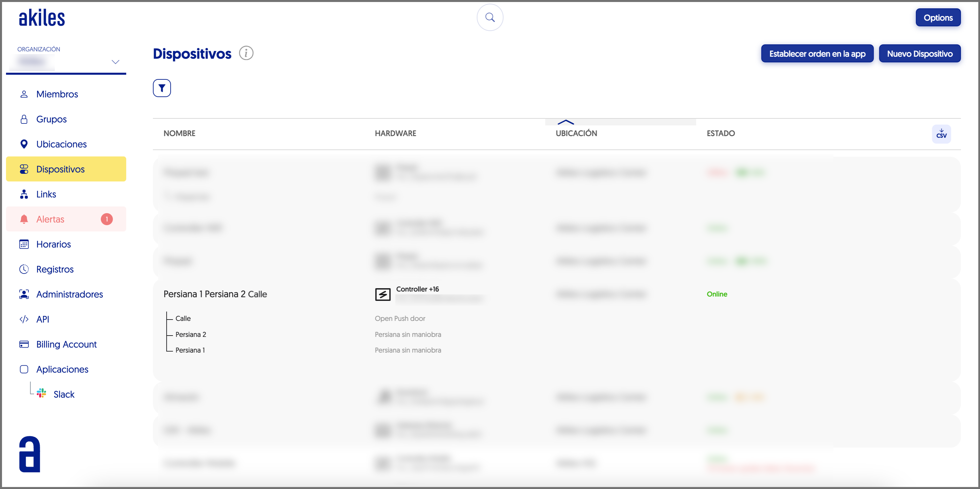
Task: Click the info icon beside Dispositivos
Action: (x=246, y=53)
